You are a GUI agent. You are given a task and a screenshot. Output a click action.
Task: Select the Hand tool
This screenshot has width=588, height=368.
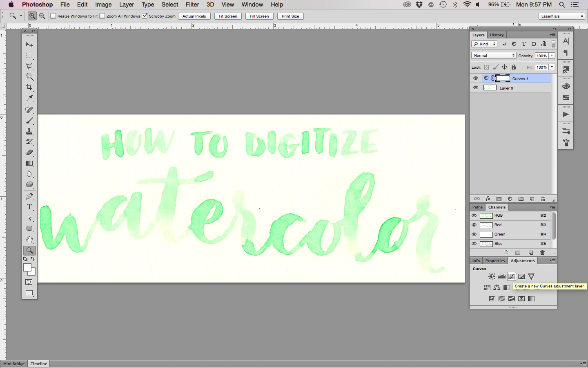(29, 240)
